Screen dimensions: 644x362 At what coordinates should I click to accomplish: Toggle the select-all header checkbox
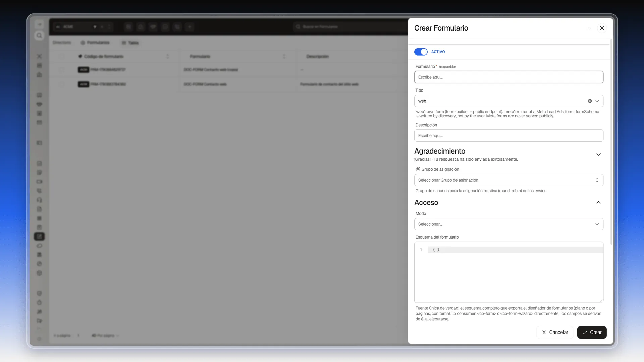point(62,56)
